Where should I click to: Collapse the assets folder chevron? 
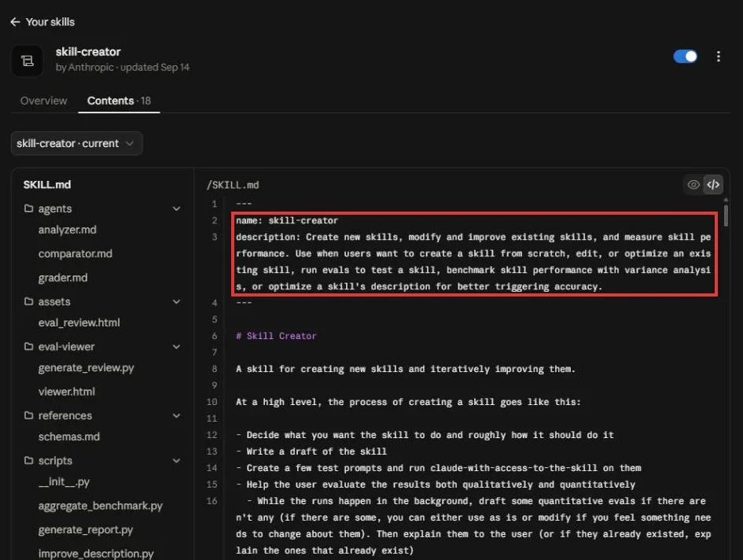point(176,301)
